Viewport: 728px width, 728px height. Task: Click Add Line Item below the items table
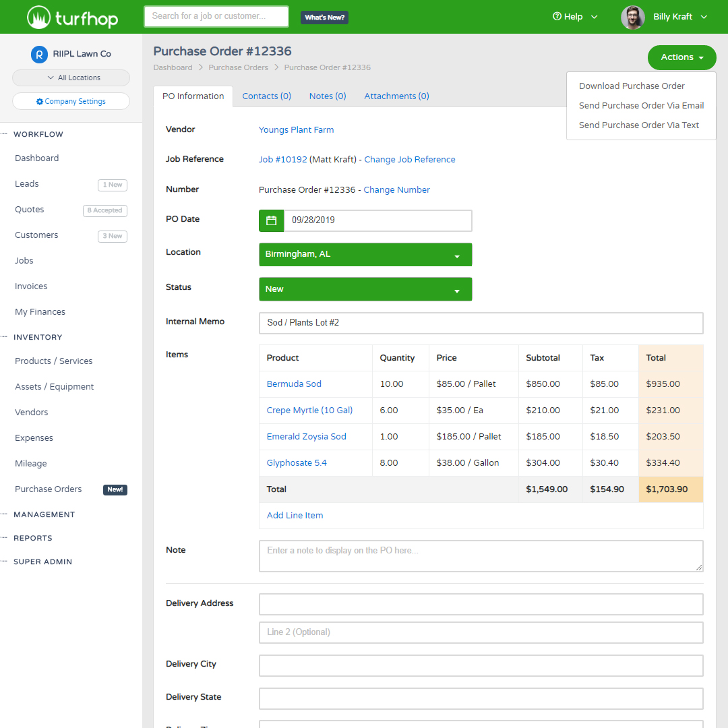click(x=295, y=515)
